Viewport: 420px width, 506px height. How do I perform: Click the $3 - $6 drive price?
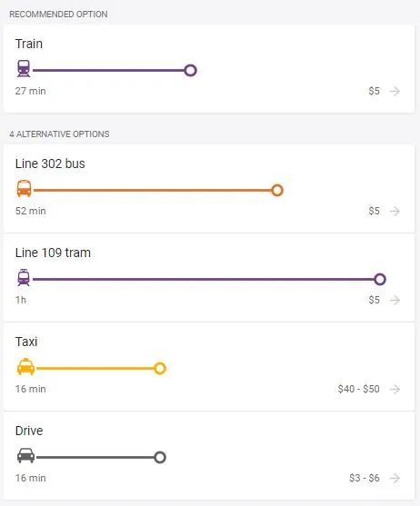(x=365, y=478)
